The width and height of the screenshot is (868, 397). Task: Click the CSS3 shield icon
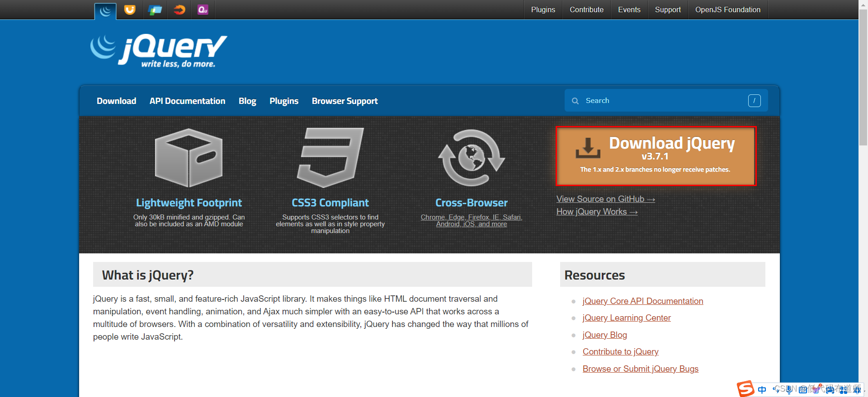330,157
